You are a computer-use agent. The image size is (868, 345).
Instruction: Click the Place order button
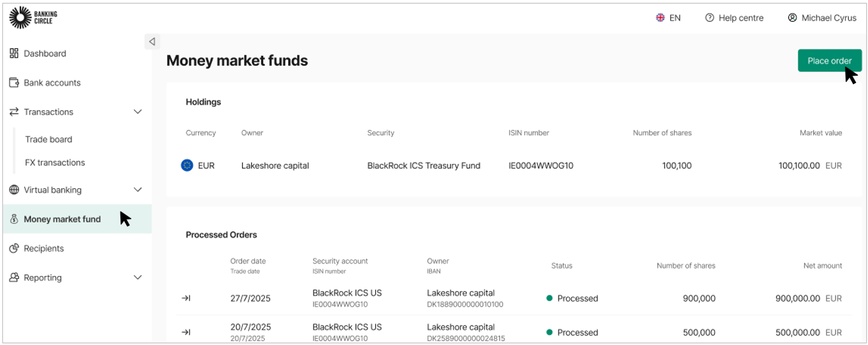[x=829, y=61]
